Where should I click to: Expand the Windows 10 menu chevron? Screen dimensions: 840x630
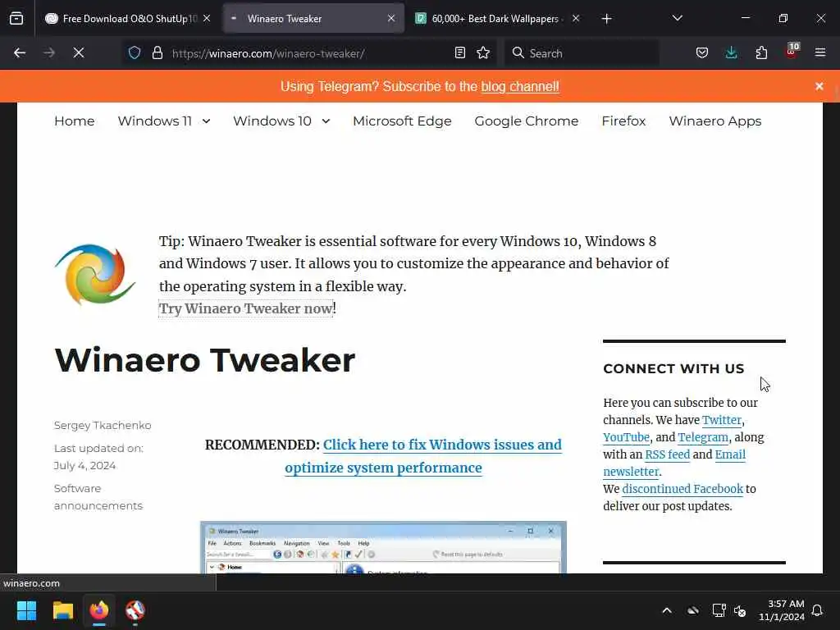point(326,121)
